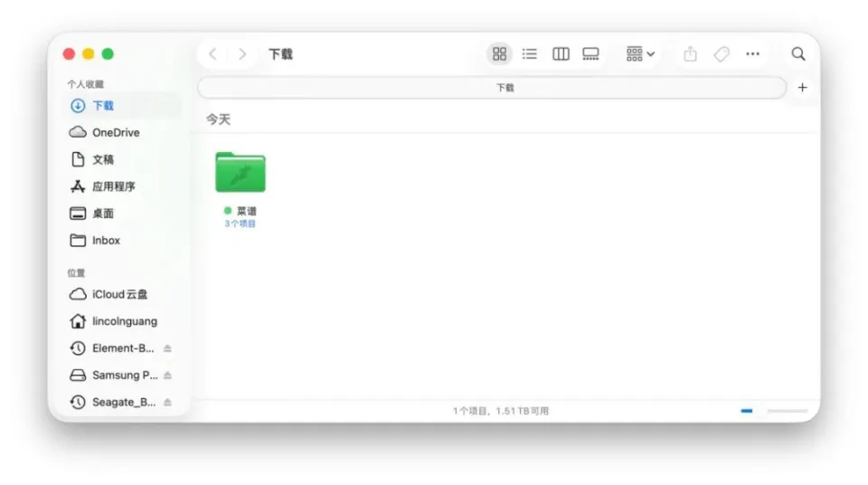Add a new tab with plus button
Viewport: 868px width, 485px height.
[802, 88]
